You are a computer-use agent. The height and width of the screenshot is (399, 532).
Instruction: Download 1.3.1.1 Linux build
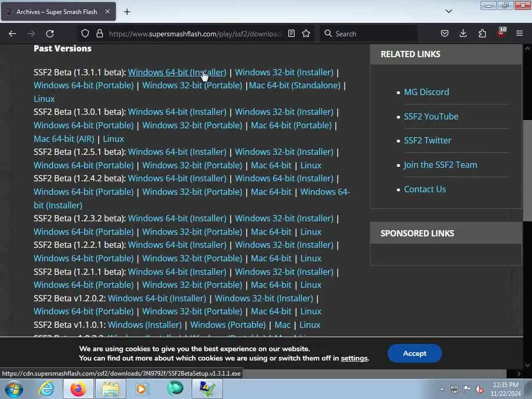tap(44, 99)
